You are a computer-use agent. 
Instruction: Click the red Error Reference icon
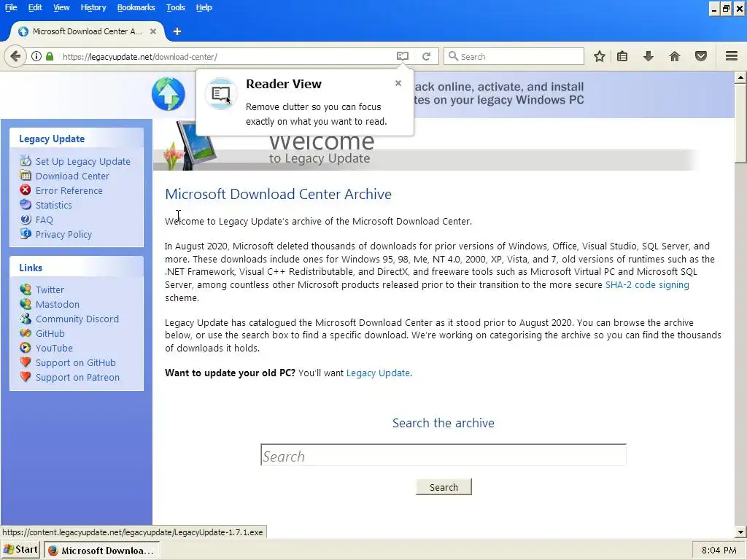(26, 190)
